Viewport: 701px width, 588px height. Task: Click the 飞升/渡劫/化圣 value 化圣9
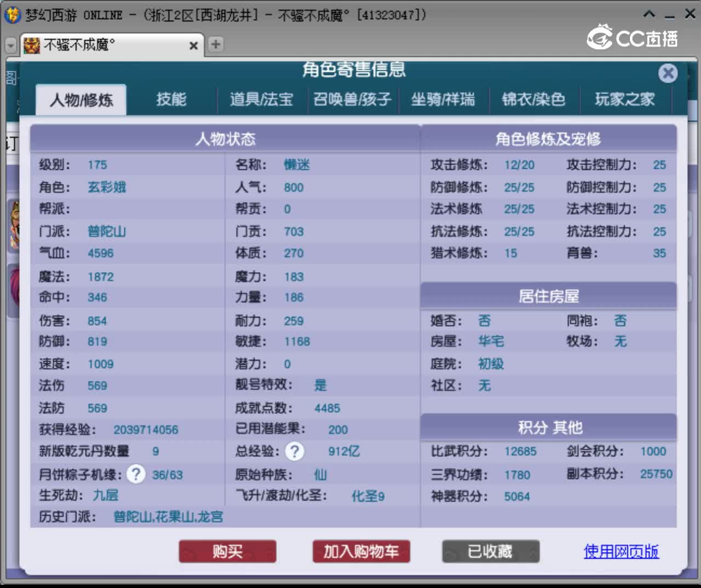pos(368,497)
